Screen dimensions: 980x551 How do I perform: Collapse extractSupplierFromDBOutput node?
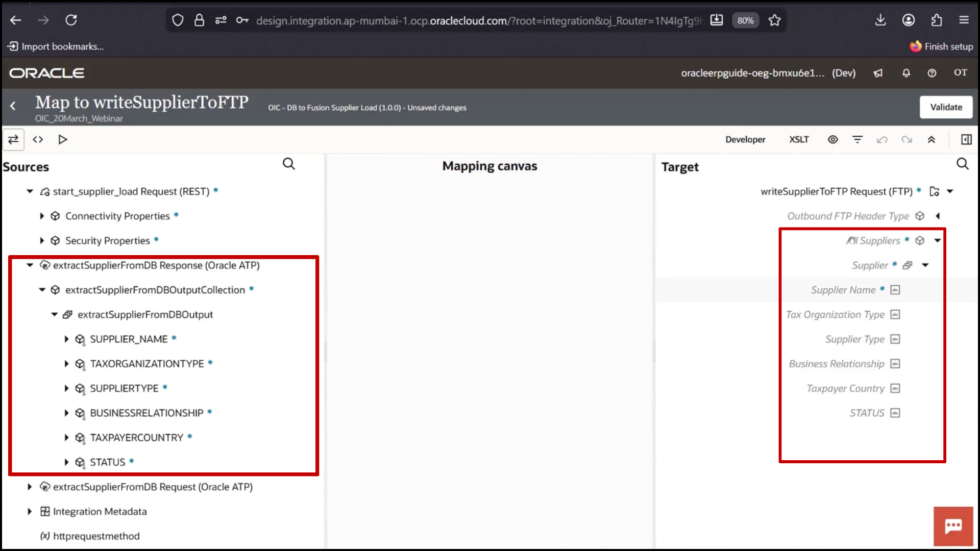point(54,314)
